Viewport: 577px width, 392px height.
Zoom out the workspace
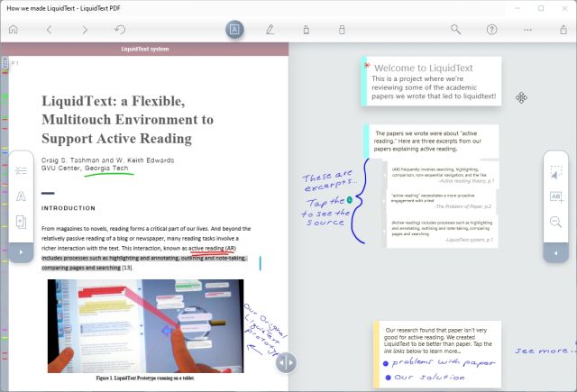(555, 222)
